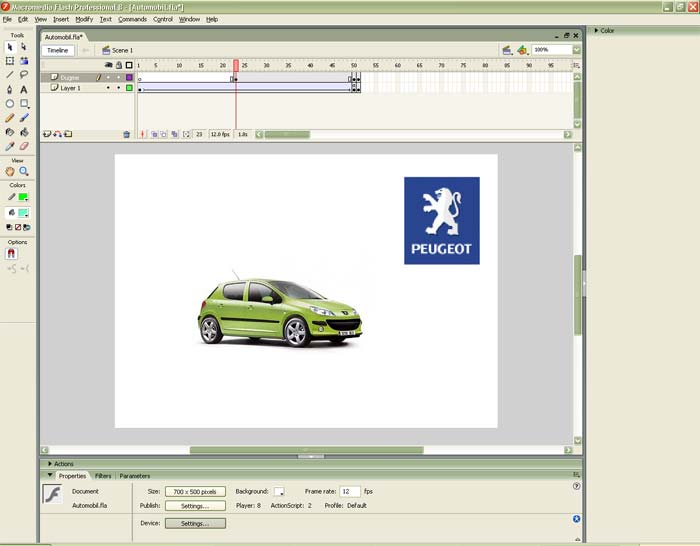Screen dimensions: 700x546
Task: Activate the Pen tool
Action: click(10, 89)
